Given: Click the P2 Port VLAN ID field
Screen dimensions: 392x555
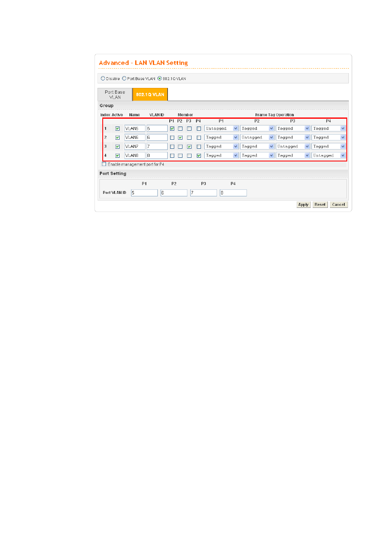Looking at the screenshot, I should (174, 193).
